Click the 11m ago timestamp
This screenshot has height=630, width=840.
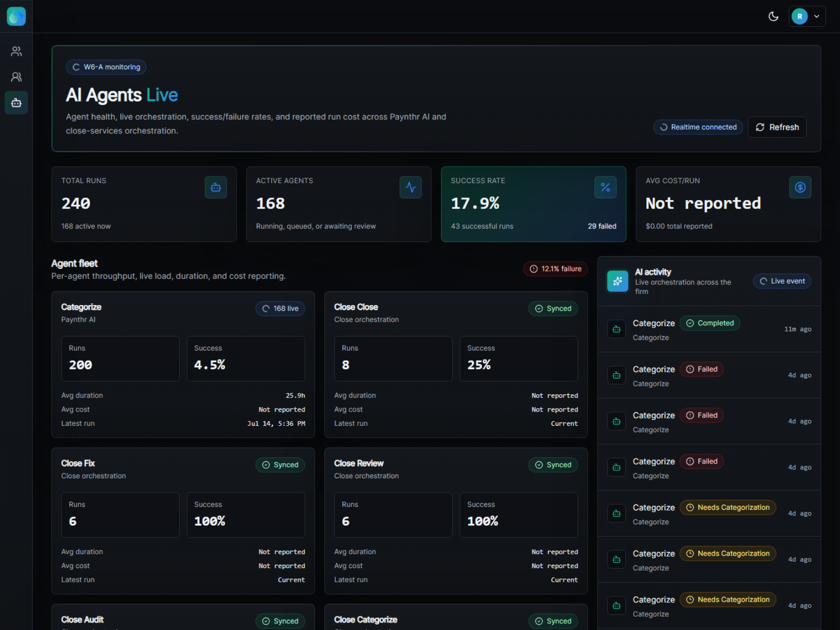pyautogui.click(x=798, y=329)
